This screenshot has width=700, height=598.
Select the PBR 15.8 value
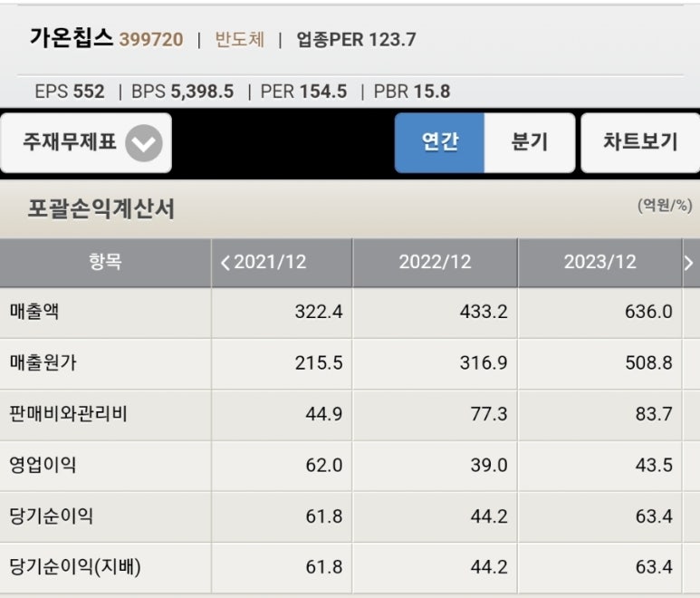(412, 92)
